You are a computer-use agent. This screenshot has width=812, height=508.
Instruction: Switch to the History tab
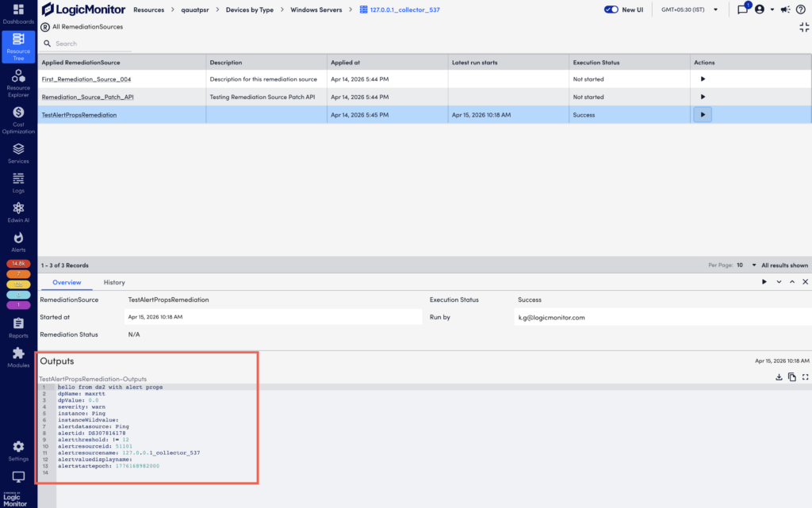[114, 282]
